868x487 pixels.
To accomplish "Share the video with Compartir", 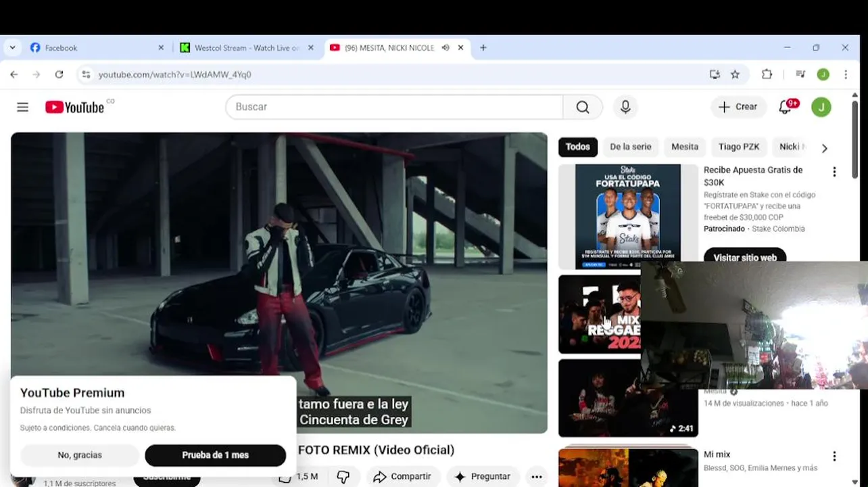I will [402, 477].
